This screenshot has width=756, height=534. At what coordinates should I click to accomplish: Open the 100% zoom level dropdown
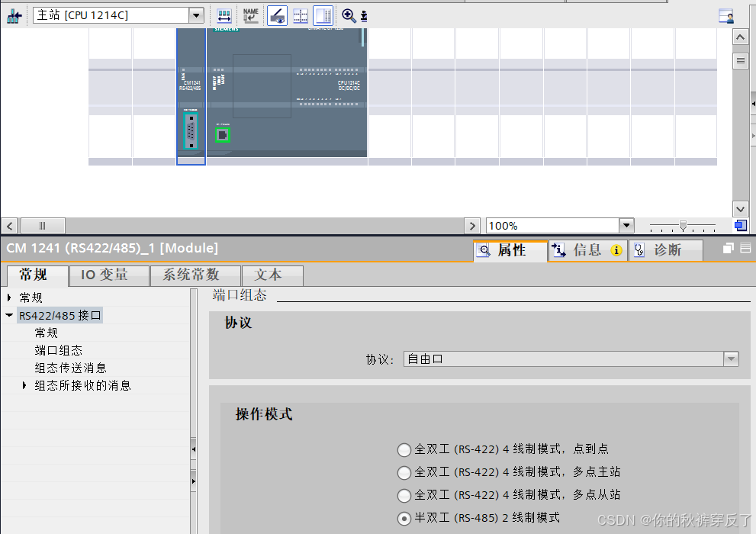[626, 225]
